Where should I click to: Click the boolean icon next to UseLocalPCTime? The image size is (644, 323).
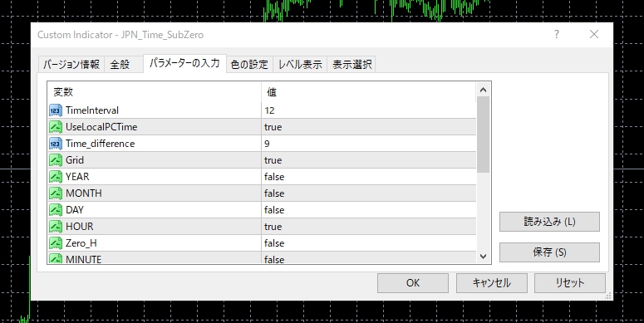click(56, 127)
